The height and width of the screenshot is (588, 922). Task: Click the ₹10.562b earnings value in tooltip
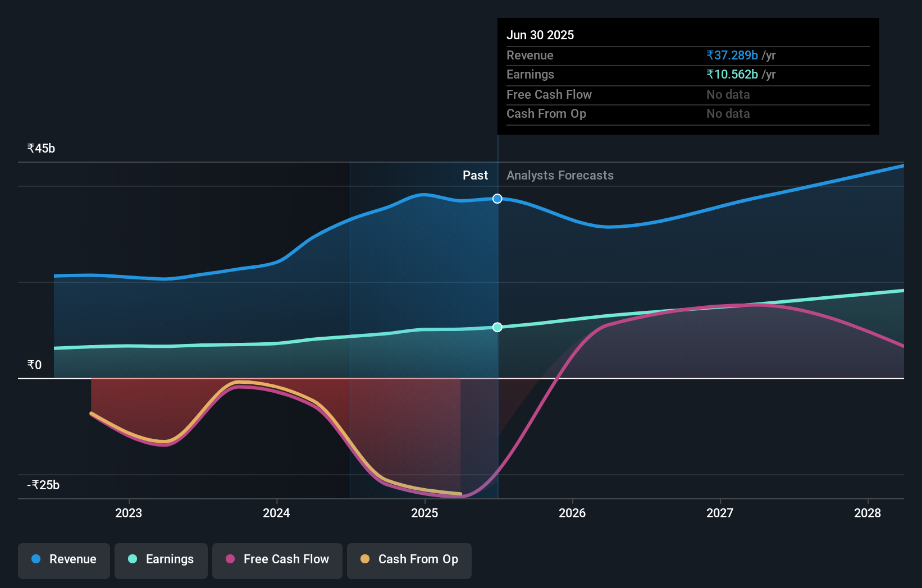coord(732,74)
